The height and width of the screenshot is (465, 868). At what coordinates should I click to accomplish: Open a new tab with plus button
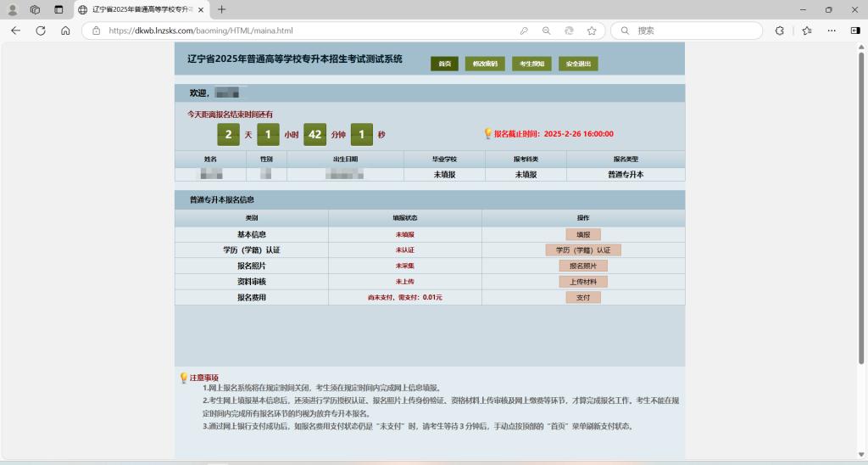[x=222, y=9]
